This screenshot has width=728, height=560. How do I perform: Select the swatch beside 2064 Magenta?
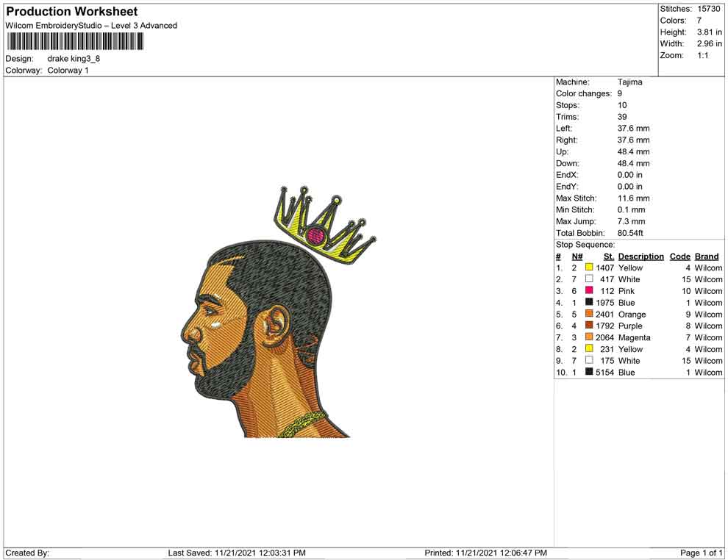click(589, 337)
